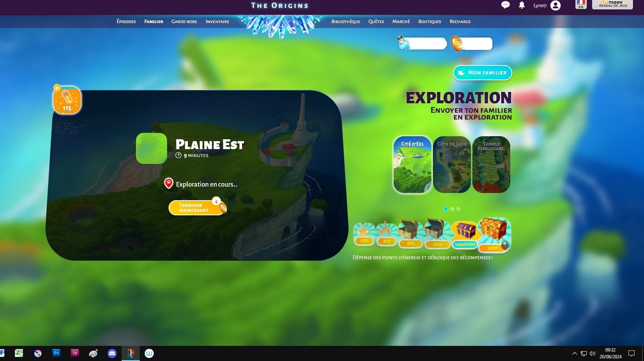This screenshot has width=644, height=361.
Task: Select the 200 energy reward
Action: click(364, 234)
